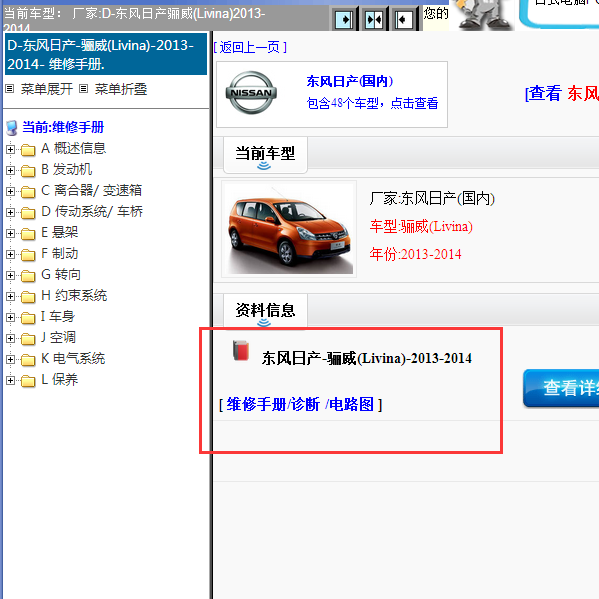Open the 东风日产(国内) brand link
Viewport: 599px width, 599px height.
point(350,81)
